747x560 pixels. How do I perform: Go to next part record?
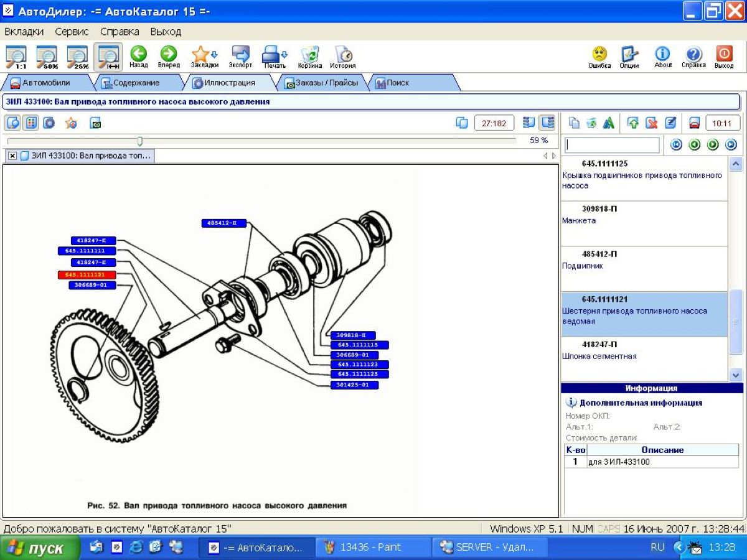tap(713, 145)
